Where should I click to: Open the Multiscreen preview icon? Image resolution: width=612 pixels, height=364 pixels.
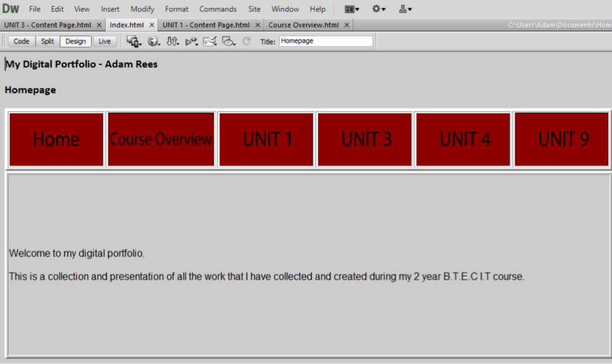pyautogui.click(x=134, y=41)
